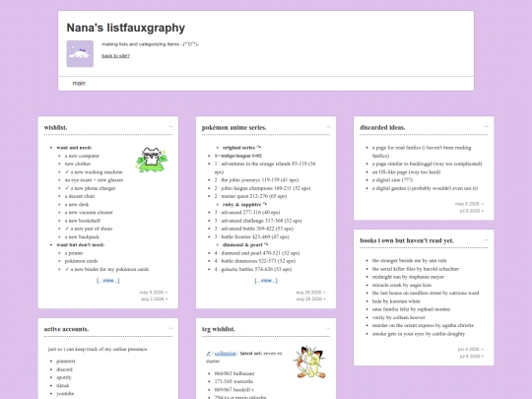
Task: Click smoke gets in your eyes entry
Action: coord(419,334)
